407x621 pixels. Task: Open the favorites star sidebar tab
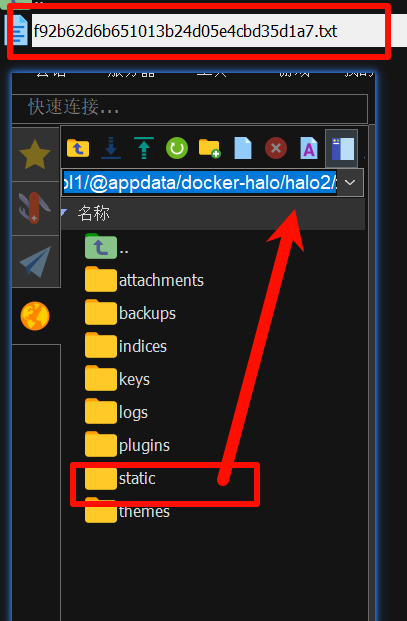(x=35, y=155)
